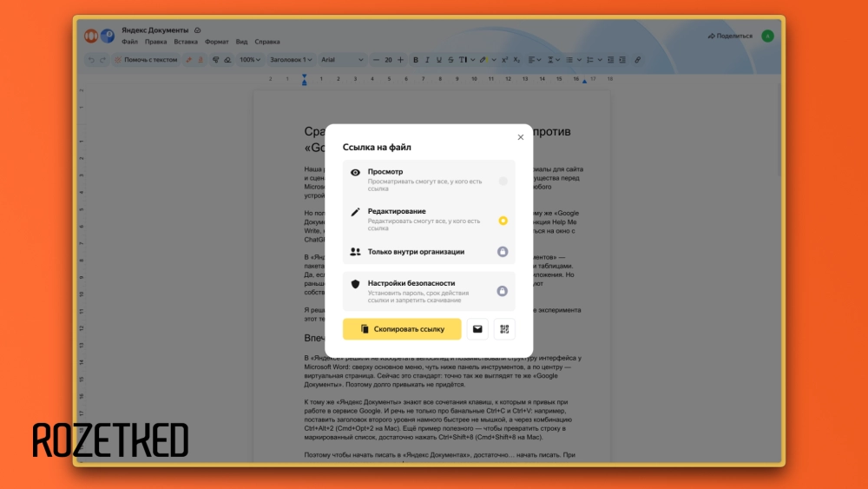The image size is (868, 489).
Task: Undo the last action
Action: coord(91,60)
